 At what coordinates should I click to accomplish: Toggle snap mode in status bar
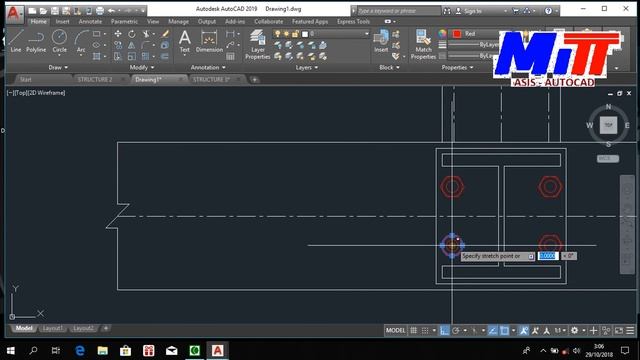click(425, 330)
